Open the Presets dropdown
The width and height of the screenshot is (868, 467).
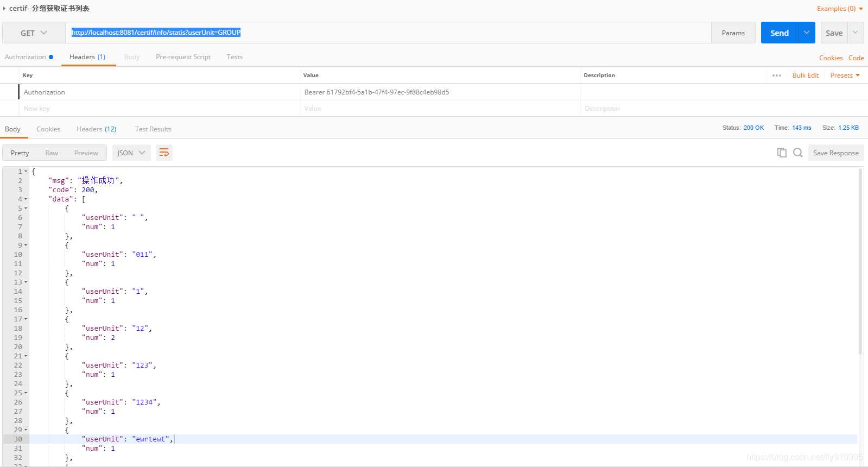845,75
